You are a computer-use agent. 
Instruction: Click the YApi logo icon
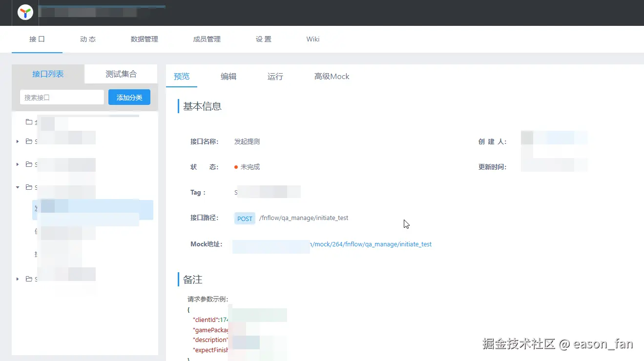(25, 13)
